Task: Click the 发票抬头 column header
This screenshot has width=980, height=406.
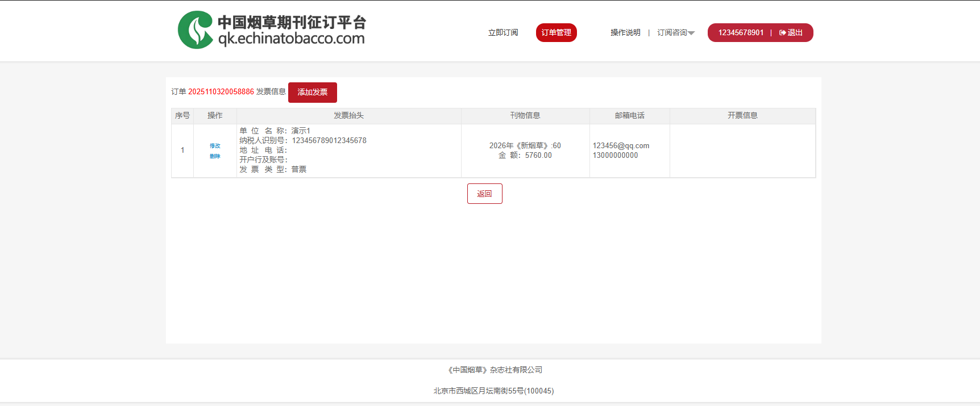Action: pos(348,116)
